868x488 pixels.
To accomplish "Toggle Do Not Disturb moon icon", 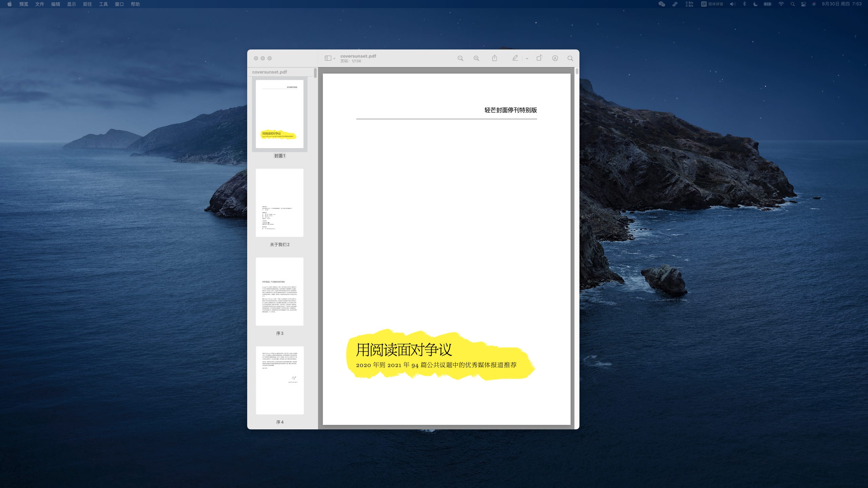I will (x=755, y=4).
